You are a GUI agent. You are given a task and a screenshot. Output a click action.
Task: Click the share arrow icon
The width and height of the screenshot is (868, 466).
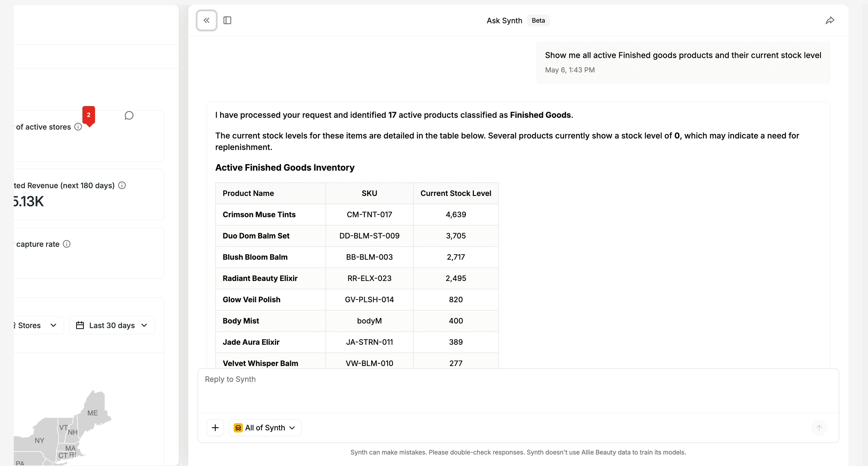(x=830, y=21)
